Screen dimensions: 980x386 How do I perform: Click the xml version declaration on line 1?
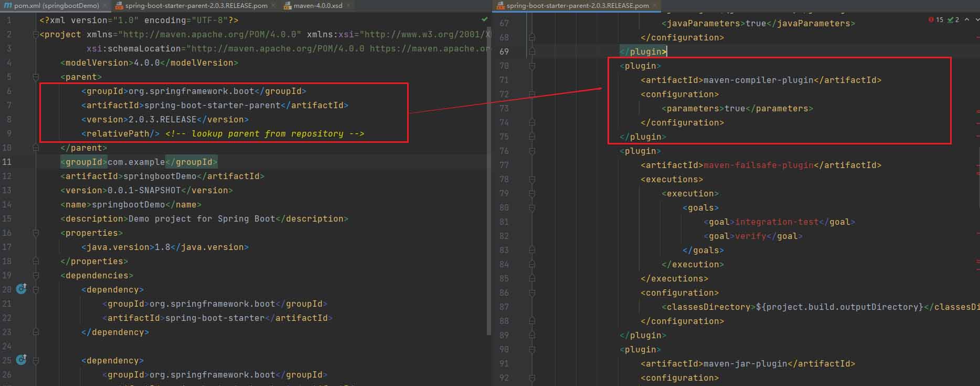pyautogui.click(x=139, y=20)
